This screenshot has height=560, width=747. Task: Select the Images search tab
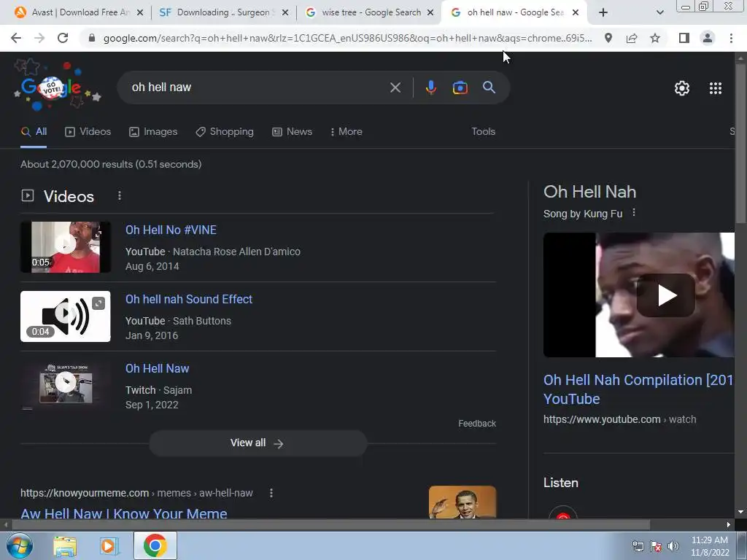pyautogui.click(x=153, y=131)
